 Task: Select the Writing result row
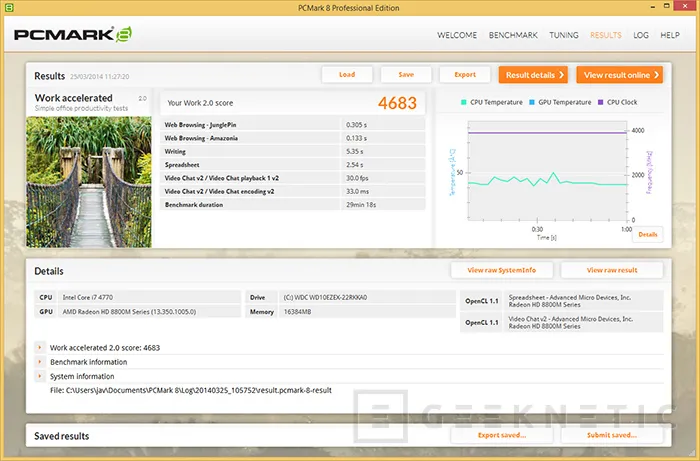(x=292, y=151)
